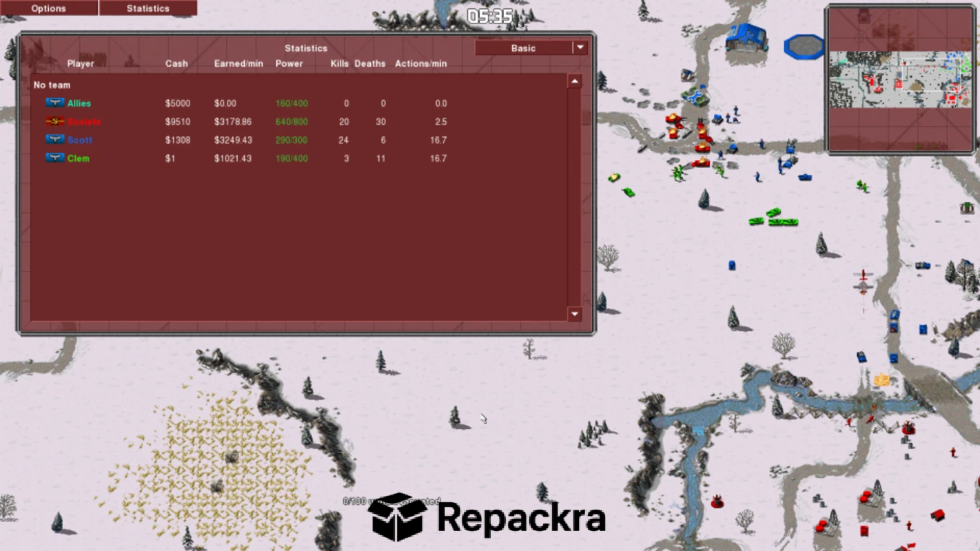This screenshot has height=551, width=980.
Task: Click the Earned/min column header
Action: click(x=238, y=63)
